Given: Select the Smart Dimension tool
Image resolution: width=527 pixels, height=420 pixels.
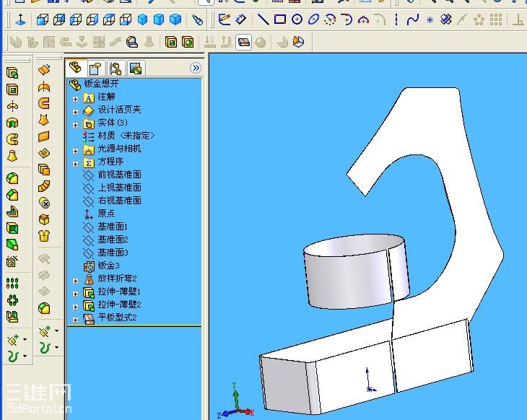Looking at the screenshot, I should coord(240,19).
